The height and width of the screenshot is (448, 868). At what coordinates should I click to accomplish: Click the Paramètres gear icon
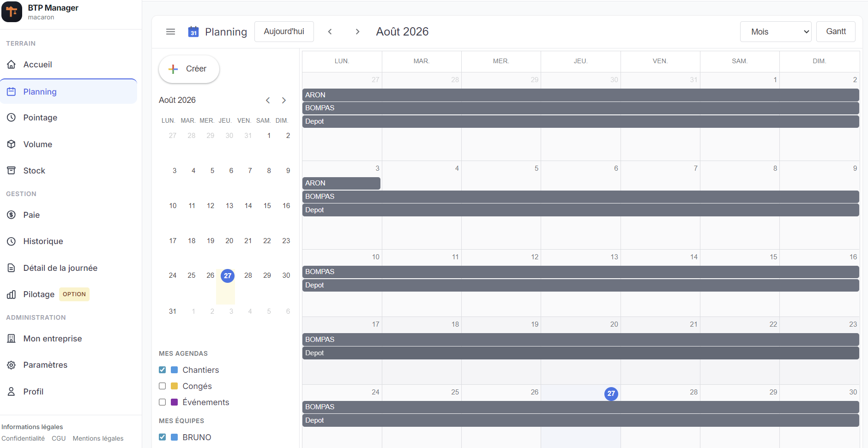(12, 365)
